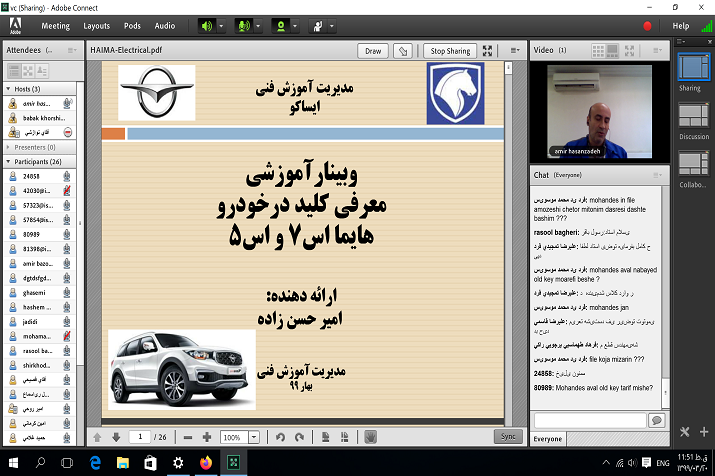Toggle full screen for the share pod
The height and width of the screenshot is (476, 715).
point(488,51)
